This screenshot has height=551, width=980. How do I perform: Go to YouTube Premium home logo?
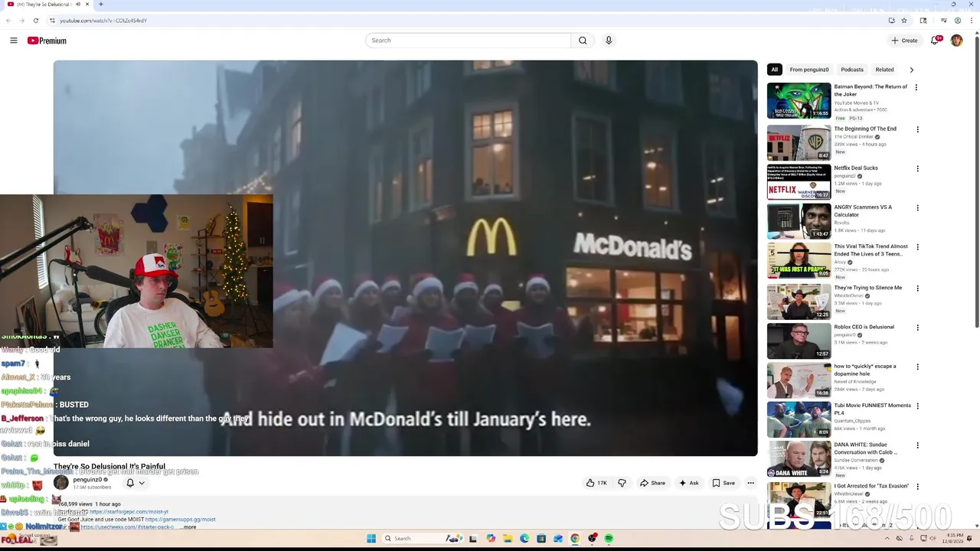pyautogui.click(x=47, y=41)
